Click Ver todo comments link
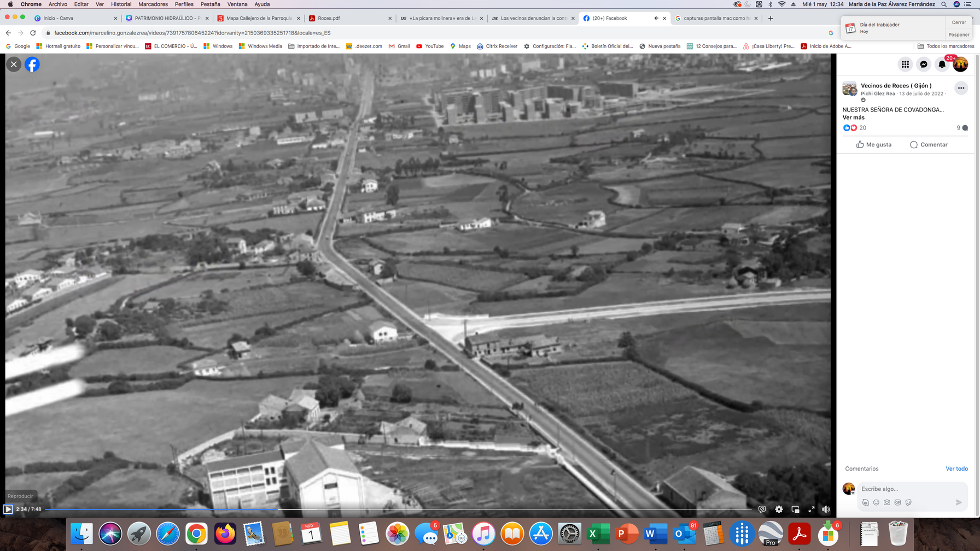 (x=956, y=469)
